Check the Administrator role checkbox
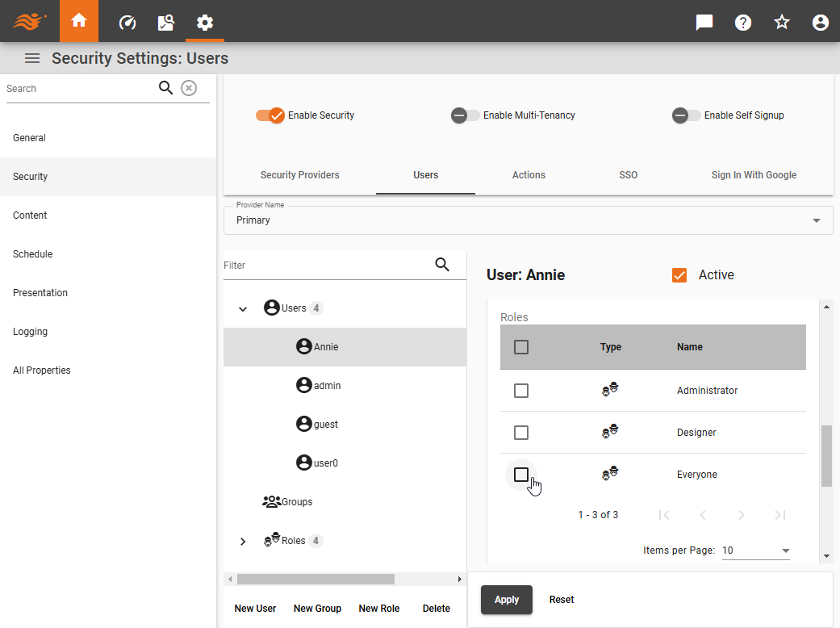 tap(520, 390)
